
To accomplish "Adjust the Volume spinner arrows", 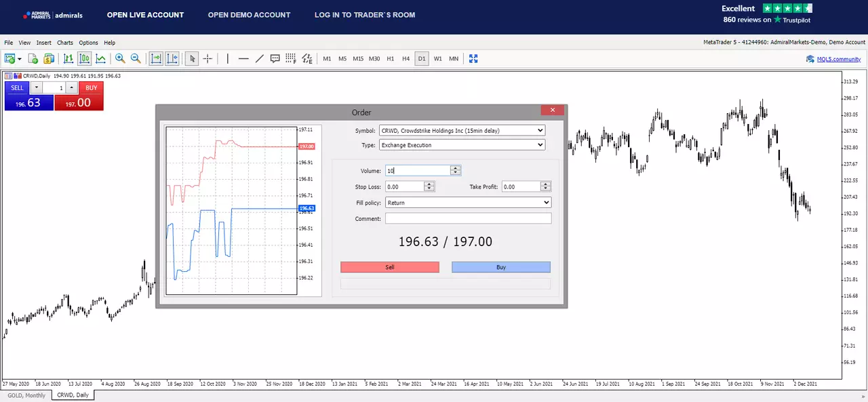I will pos(456,171).
